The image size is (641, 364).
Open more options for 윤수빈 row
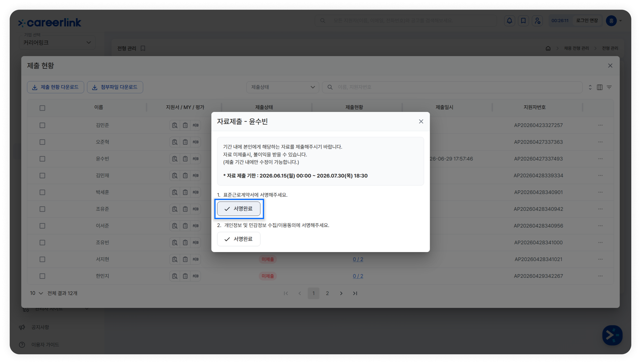[600, 159]
